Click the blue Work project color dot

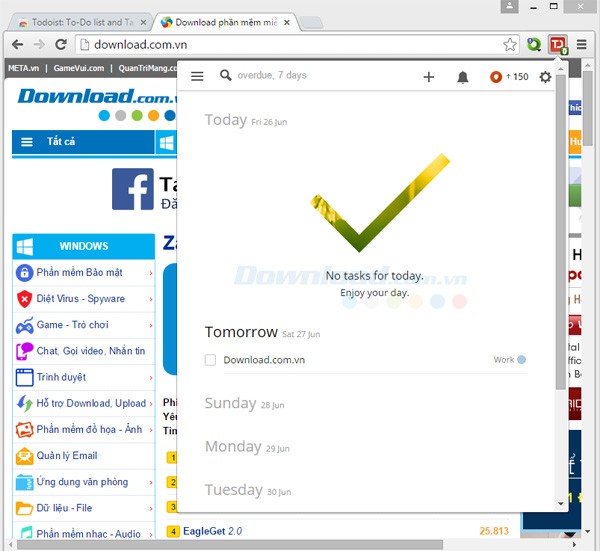point(521,360)
